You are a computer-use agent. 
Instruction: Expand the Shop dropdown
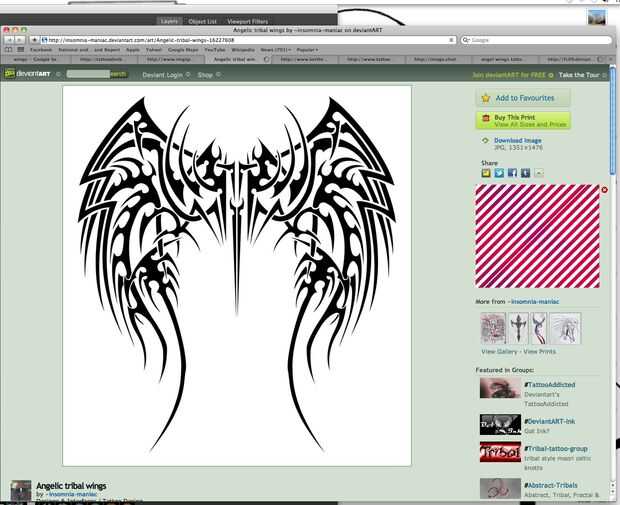point(218,74)
